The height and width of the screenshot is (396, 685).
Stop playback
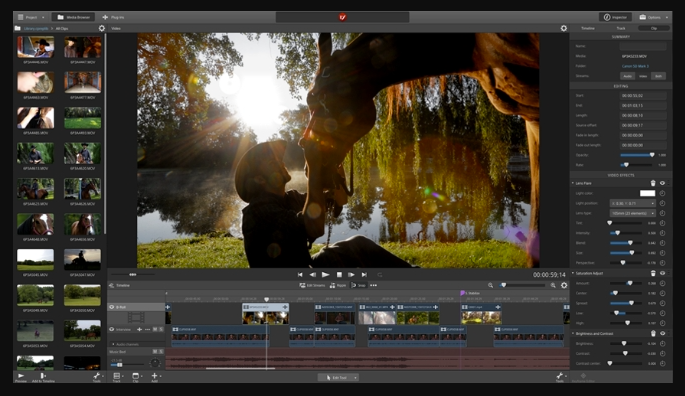pyautogui.click(x=339, y=274)
